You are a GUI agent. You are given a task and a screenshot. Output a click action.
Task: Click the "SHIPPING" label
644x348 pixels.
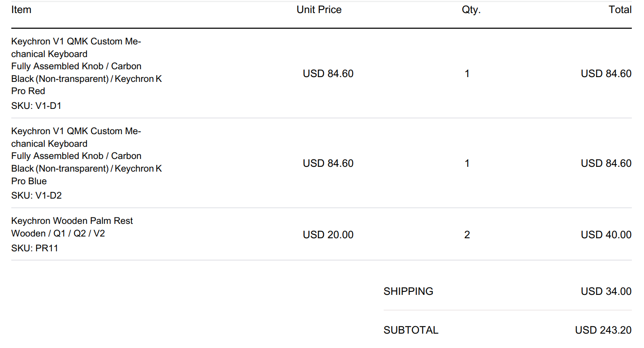tap(408, 291)
